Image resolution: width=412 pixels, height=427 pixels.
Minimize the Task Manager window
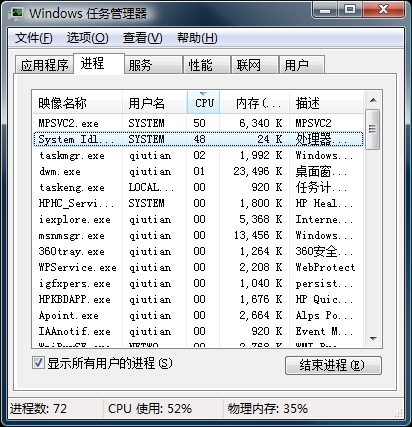325,9
